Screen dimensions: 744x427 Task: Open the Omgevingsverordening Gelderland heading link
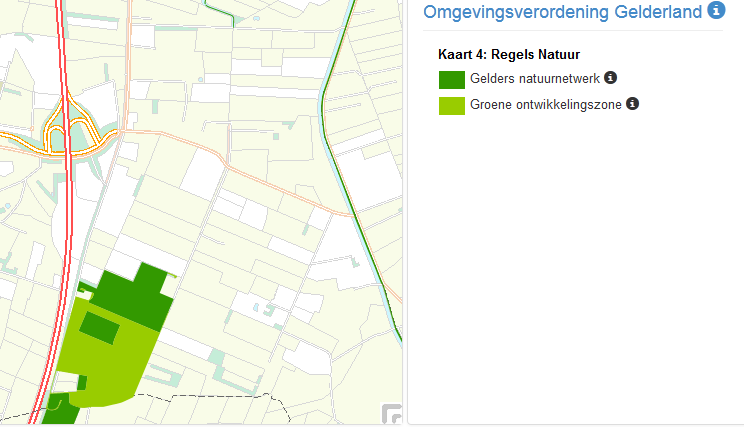562,12
